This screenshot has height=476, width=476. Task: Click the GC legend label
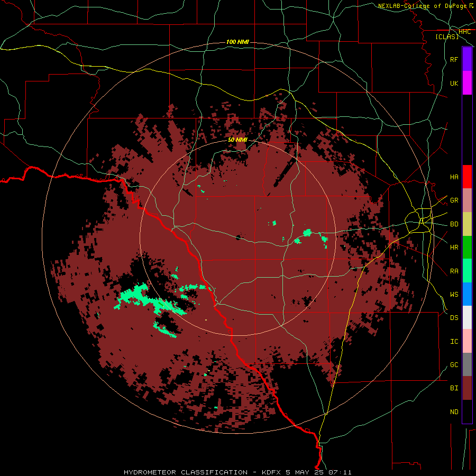pyautogui.click(x=454, y=364)
